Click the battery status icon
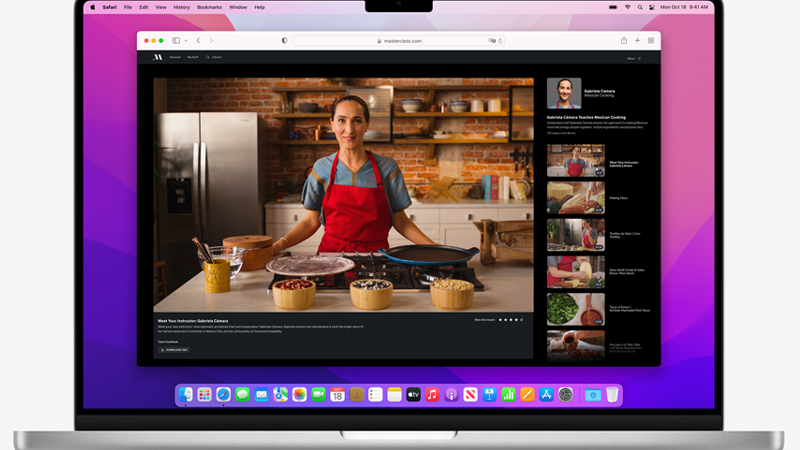The width and height of the screenshot is (800, 450). pos(613,7)
